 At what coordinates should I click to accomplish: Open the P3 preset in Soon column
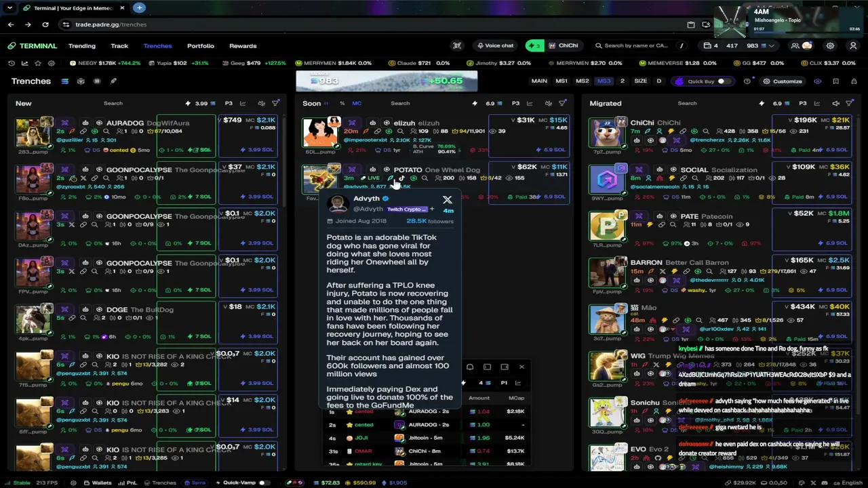(x=515, y=104)
